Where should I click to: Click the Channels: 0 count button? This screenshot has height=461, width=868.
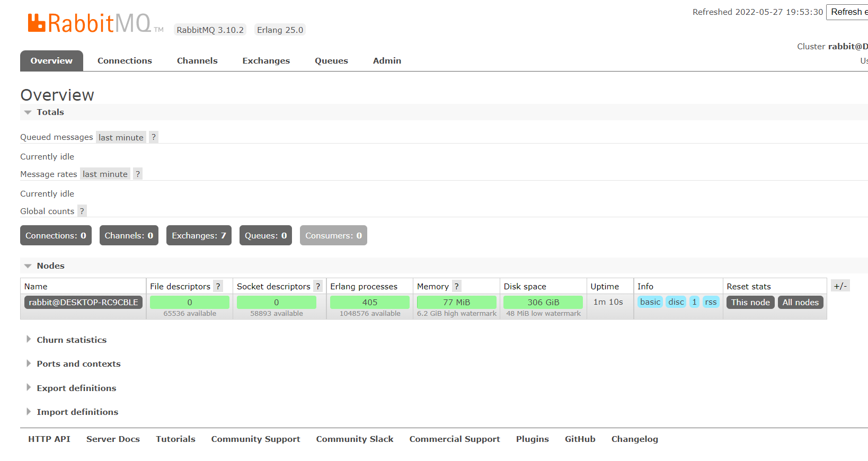coord(129,235)
